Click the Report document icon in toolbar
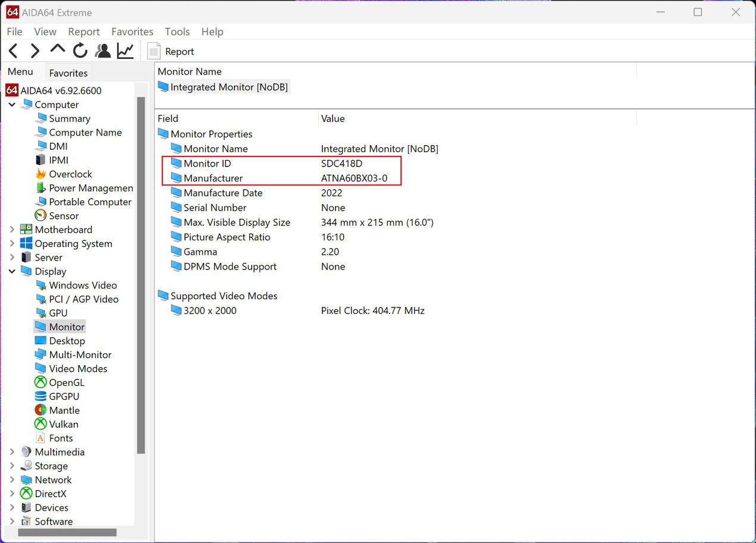Screen dimensions: 756x543 153,51
